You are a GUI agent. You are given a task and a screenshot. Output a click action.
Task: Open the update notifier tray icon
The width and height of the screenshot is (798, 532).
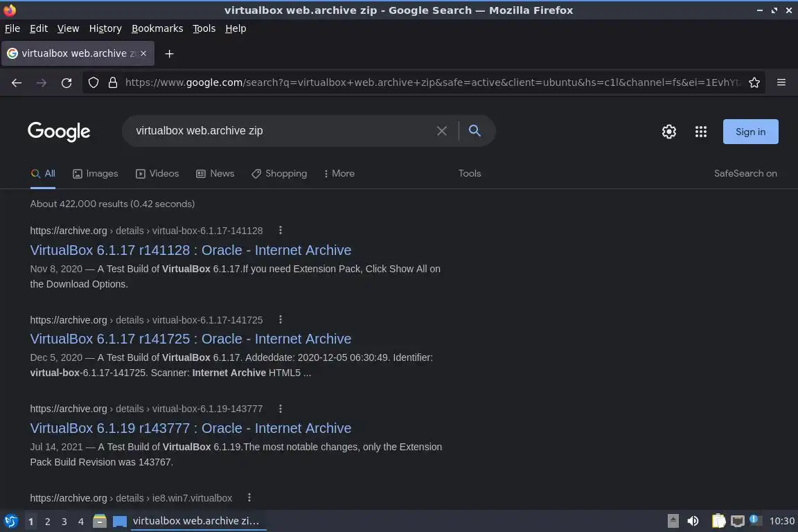pos(755,520)
